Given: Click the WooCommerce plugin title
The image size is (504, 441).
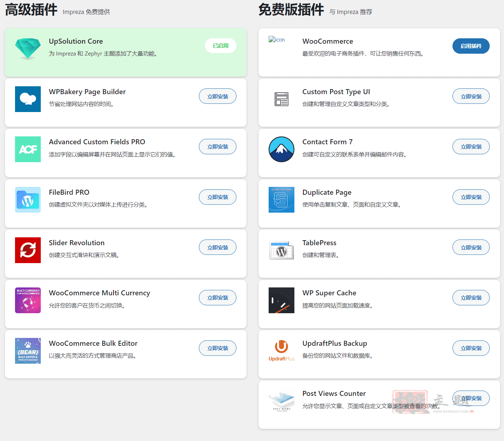Looking at the screenshot, I should pos(328,41).
